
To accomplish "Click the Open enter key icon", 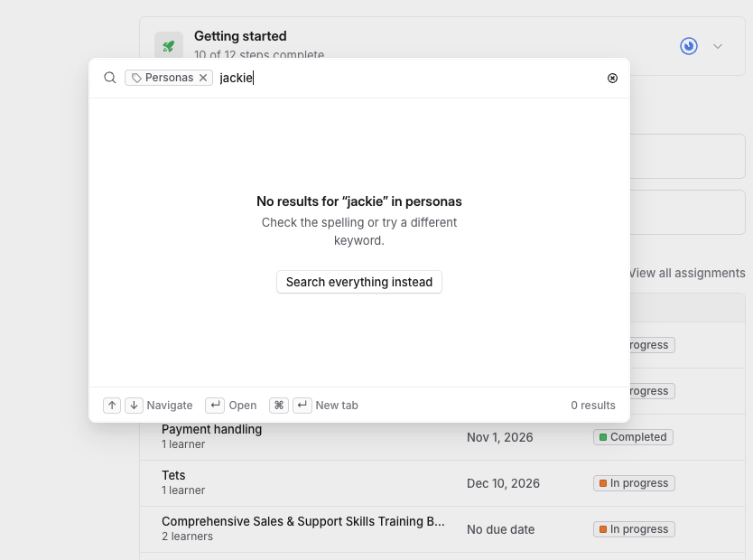I will click(215, 406).
